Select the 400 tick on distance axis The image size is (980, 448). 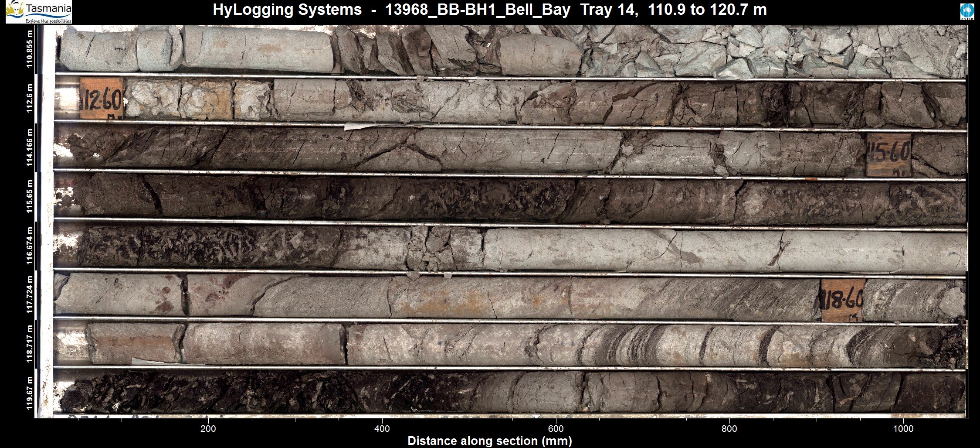(382, 428)
